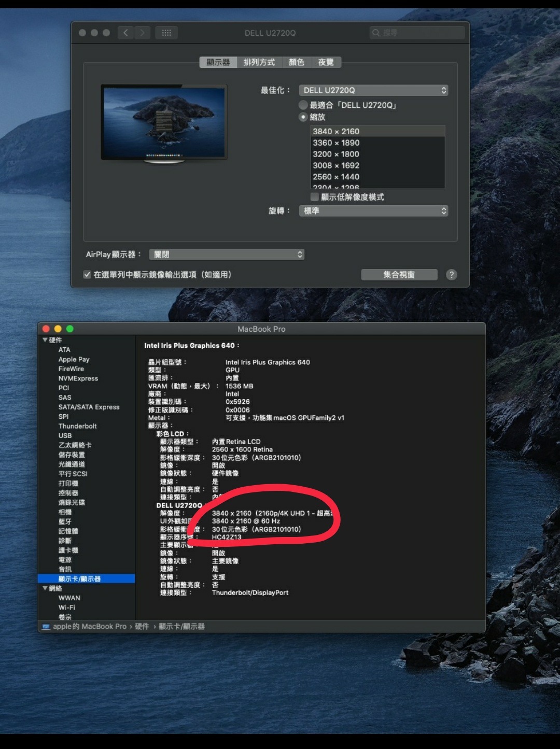Viewport: 560px width, 749px height.
Task: Toggle 在選單列中顯示鏡像輸出選項 checkbox
Action: (87, 275)
